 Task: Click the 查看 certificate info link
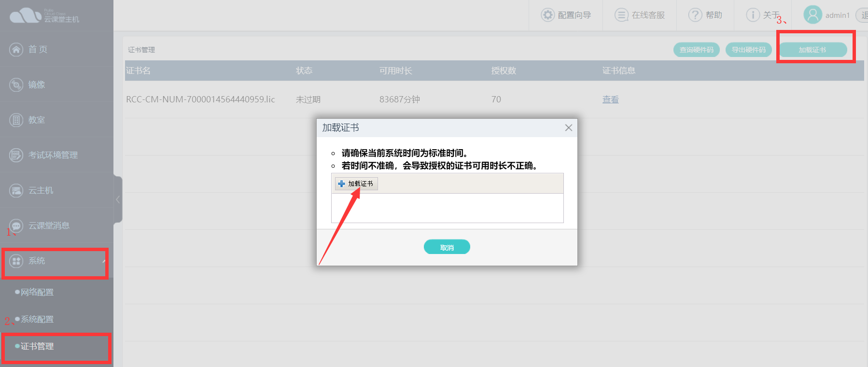[x=610, y=99]
